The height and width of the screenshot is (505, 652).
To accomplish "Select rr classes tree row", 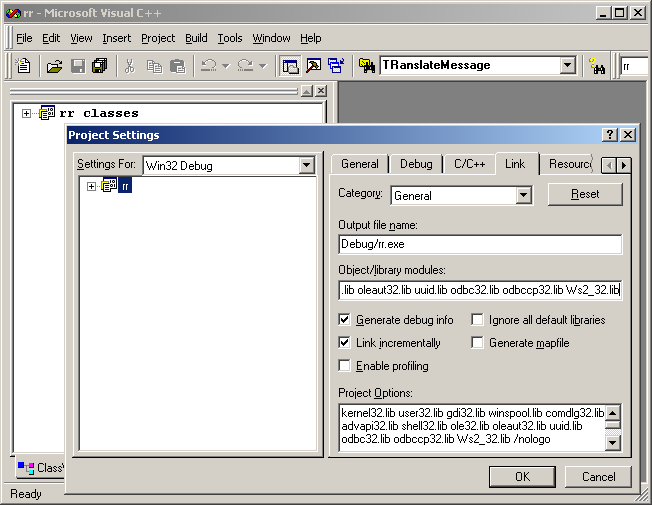I will pos(99,113).
